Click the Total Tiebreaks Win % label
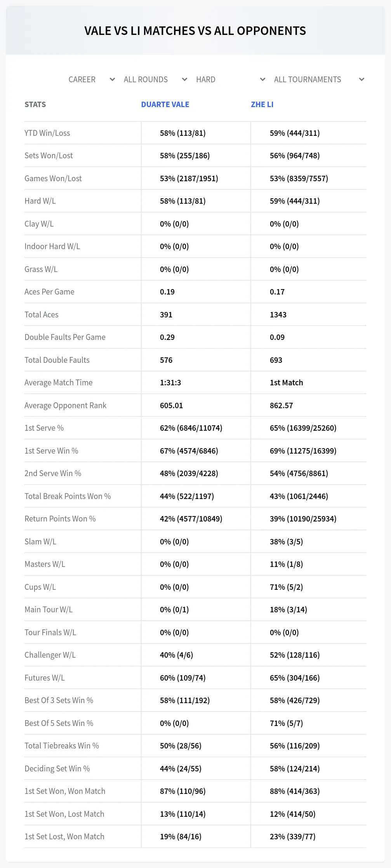This screenshot has height=868, width=391. (x=62, y=746)
